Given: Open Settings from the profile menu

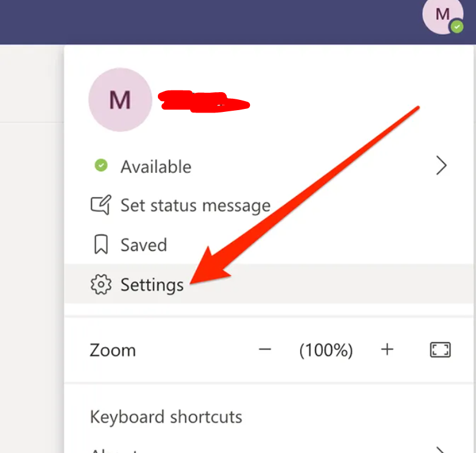Looking at the screenshot, I should tap(152, 284).
